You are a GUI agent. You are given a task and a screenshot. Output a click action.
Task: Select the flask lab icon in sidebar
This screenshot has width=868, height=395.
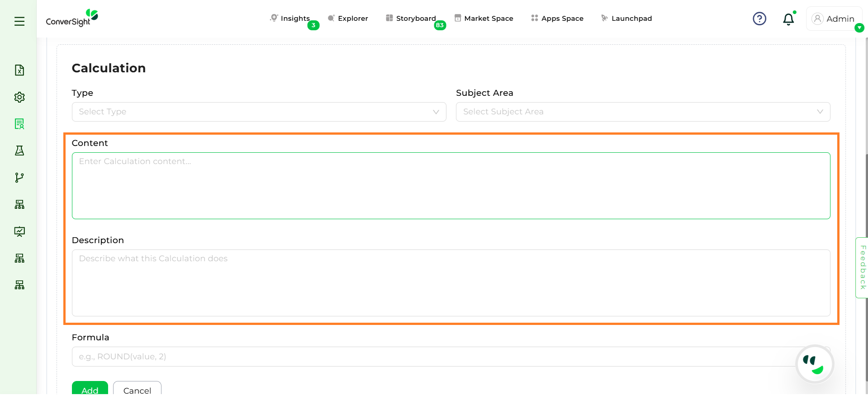19,150
